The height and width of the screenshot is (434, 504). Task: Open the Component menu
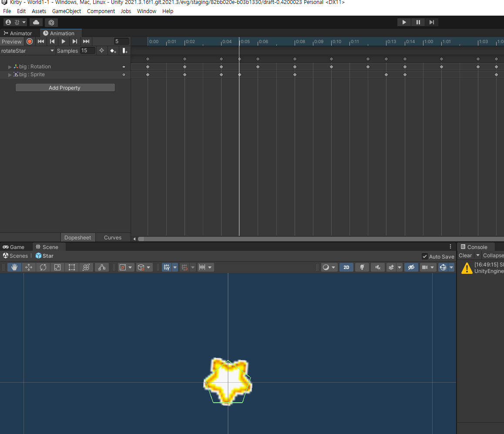[x=101, y=11]
